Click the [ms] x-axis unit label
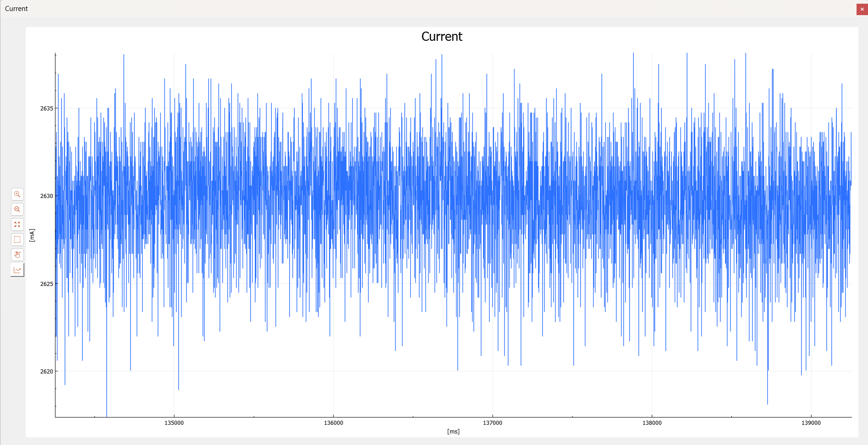Screen dimensions: 868x445 click(453, 431)
